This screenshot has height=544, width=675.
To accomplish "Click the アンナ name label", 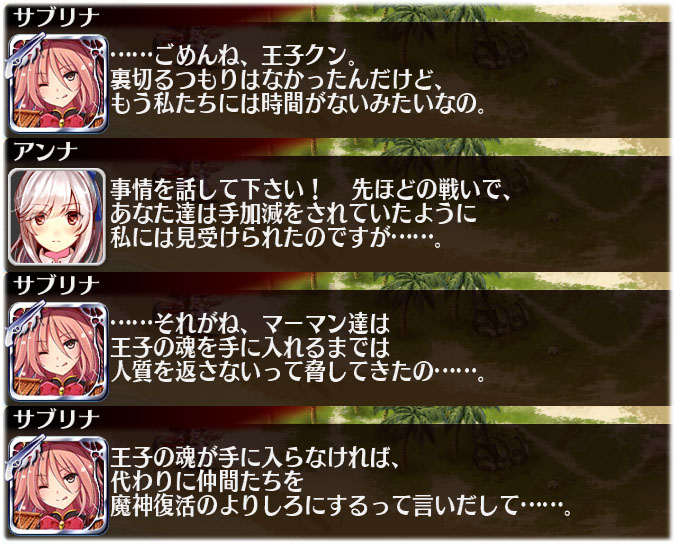I will [45, 151].
